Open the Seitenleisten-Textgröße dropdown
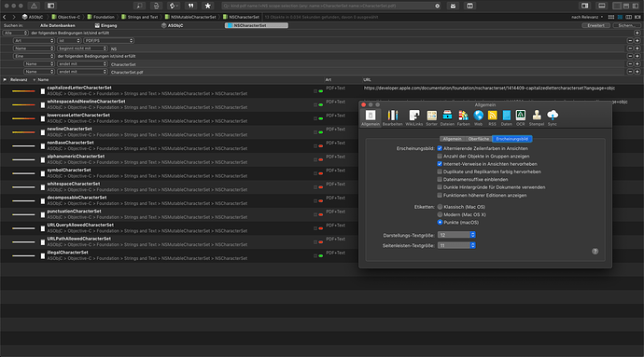Viewport: 644px width, 357px height. 456,245
